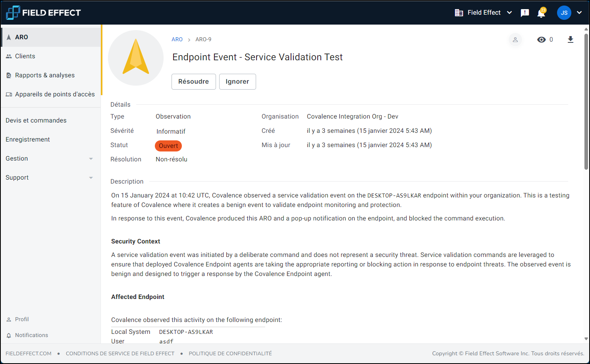Open the feedback message icon
This screenshot has width=590, height=364.
pos(525,13)
